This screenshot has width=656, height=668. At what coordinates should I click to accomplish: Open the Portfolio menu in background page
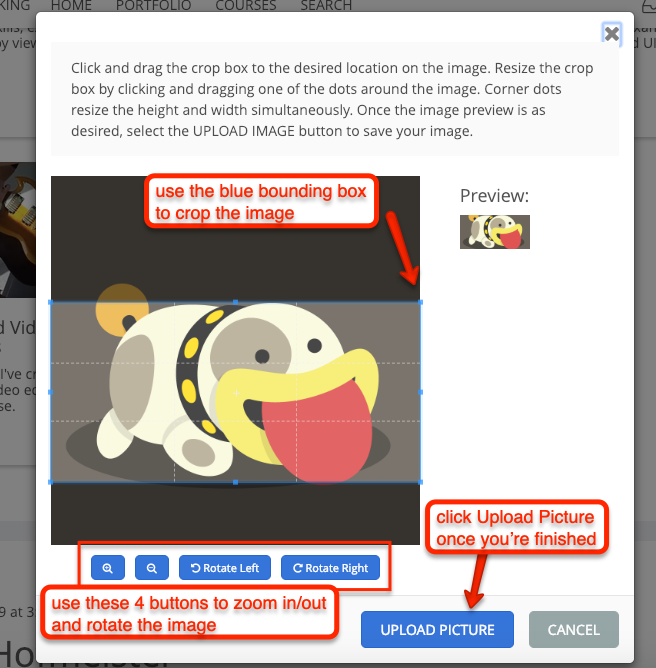coord(153,6)
